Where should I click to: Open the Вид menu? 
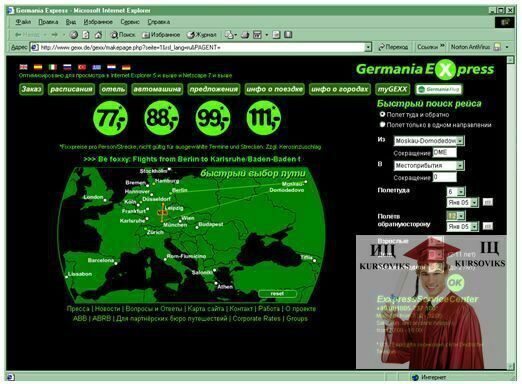pos(71,22)
